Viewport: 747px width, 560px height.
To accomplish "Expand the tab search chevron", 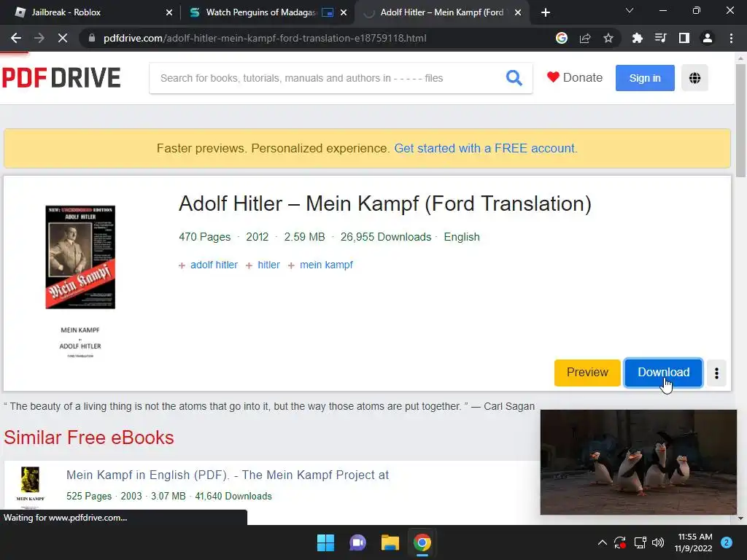I will [x=630, y=10].
